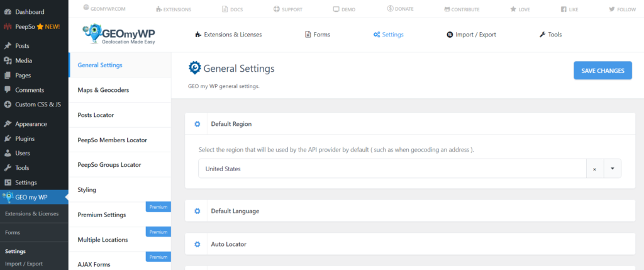
Task: Clear the United States region selection
Action: [x=594, y=169]
